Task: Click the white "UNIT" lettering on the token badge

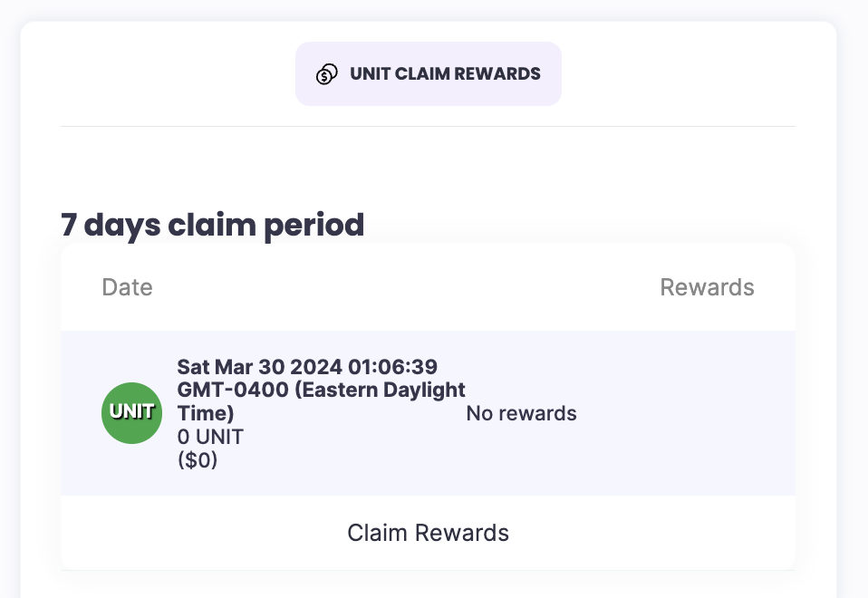Action: coord(132,411)
